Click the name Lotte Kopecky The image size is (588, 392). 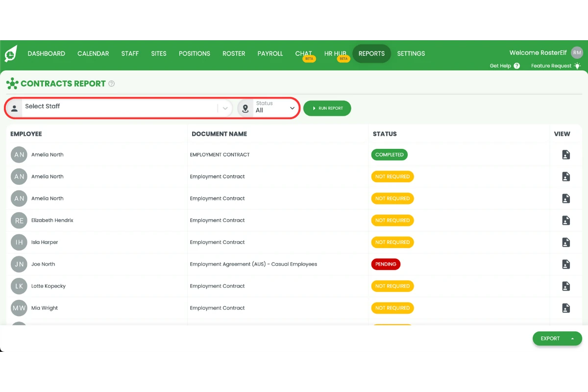pyautogui.click(x=49, y=286)
